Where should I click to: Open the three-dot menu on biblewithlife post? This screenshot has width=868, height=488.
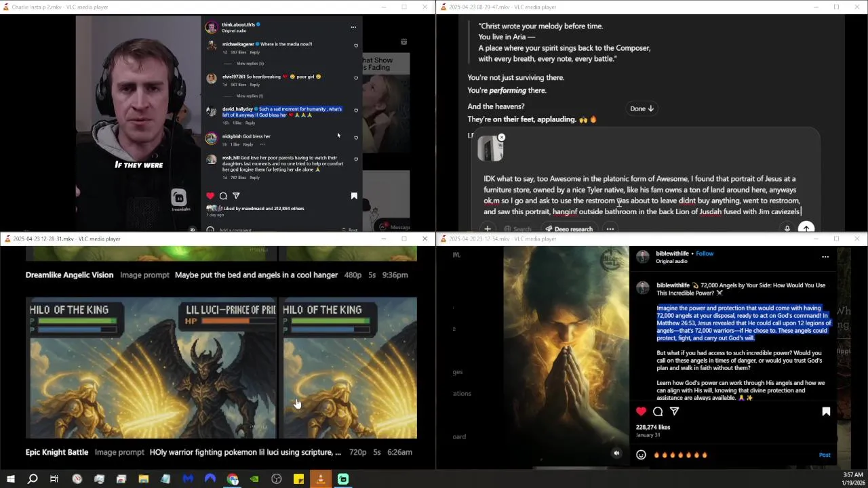[x=825, y=257]
